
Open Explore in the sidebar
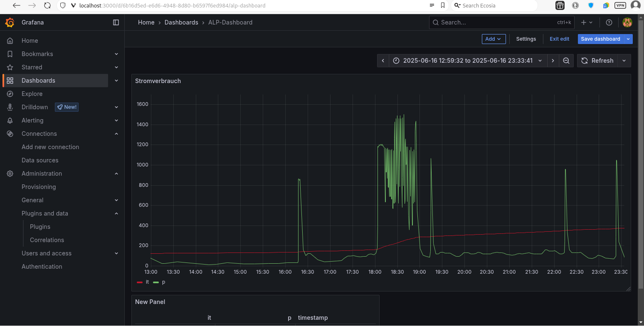(x=32, y=94)
